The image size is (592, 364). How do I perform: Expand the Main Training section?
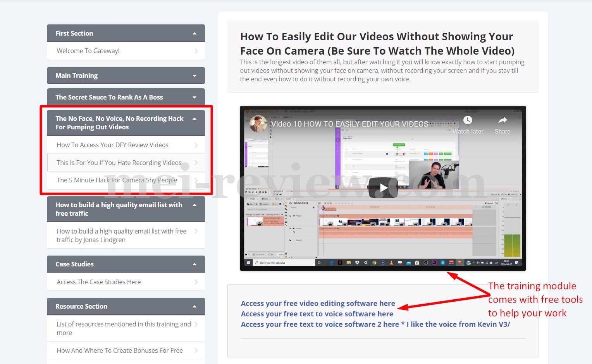[194, 76]
